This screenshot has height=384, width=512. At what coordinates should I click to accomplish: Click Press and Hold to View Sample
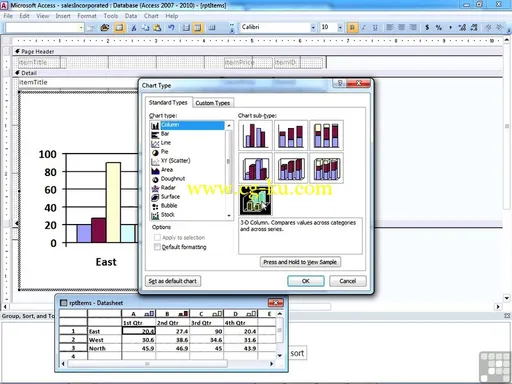point(300,262)
